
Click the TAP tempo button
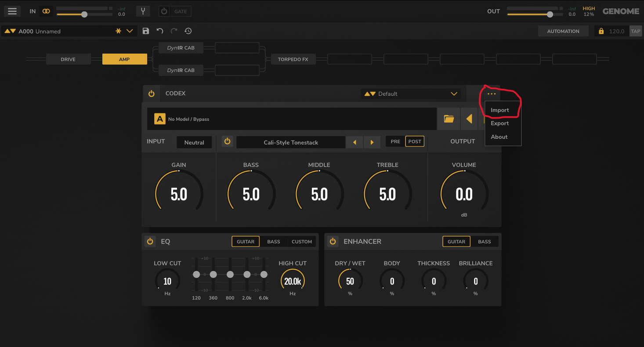[636, 31]
